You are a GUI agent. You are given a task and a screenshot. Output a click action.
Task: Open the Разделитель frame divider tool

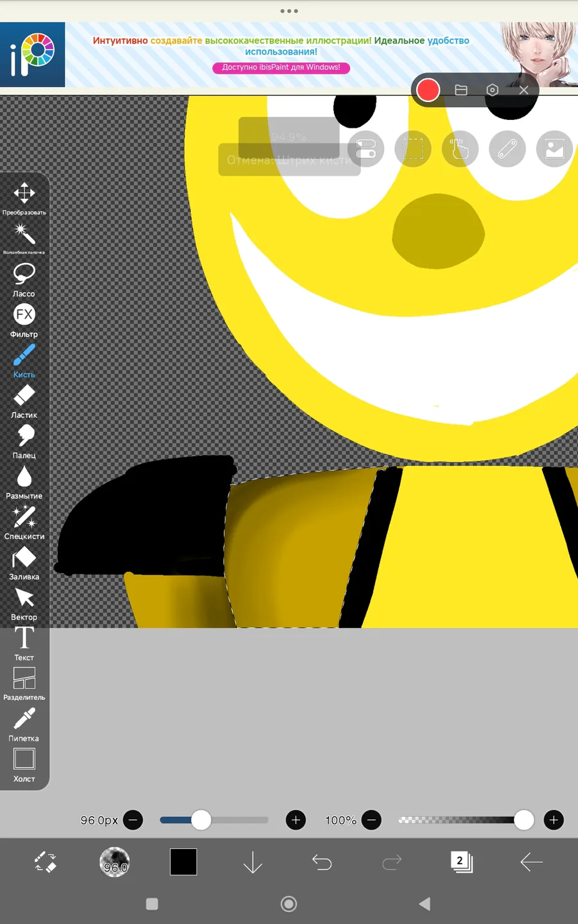point(24,683)
